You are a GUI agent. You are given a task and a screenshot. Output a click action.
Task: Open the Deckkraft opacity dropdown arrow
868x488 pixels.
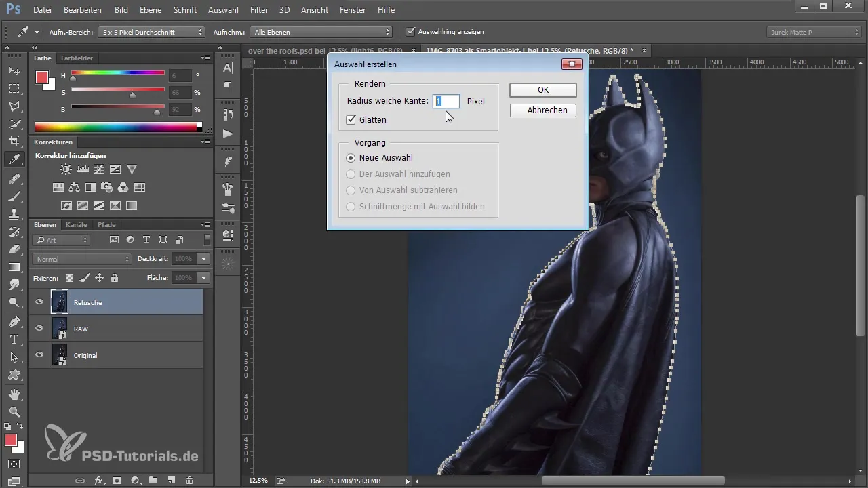(x=204, y=259)
